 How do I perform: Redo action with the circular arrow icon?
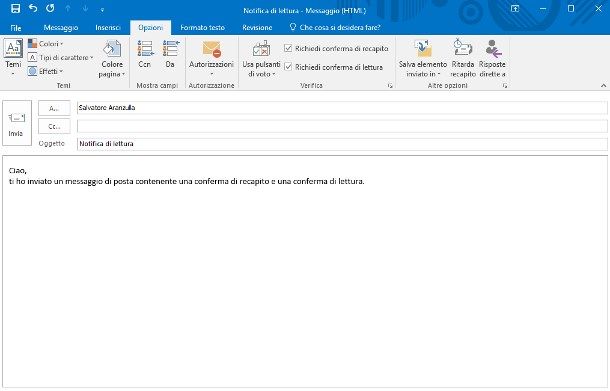50,9
